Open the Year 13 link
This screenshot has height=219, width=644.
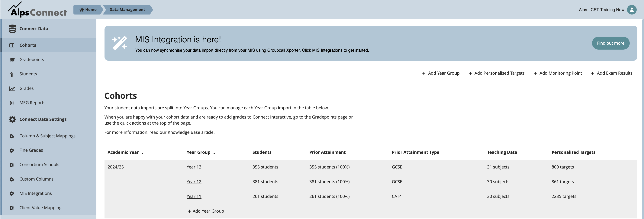point(194,167)
